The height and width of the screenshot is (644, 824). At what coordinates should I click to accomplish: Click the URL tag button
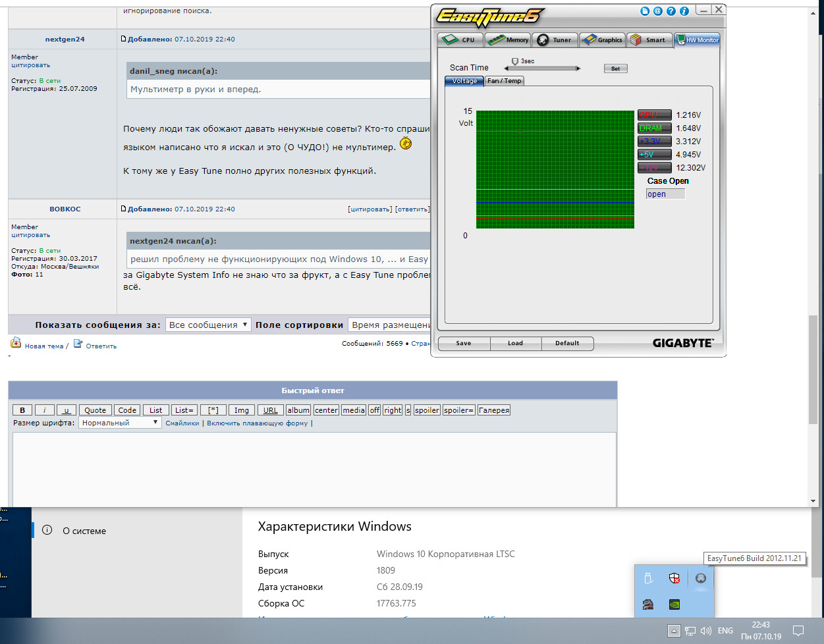pyautogui.click(x=271, y=410)
